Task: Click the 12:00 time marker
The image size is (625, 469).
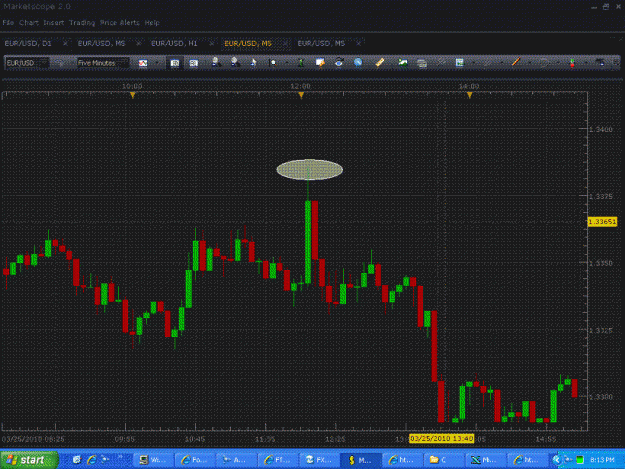Action: (x=301, y=95)
